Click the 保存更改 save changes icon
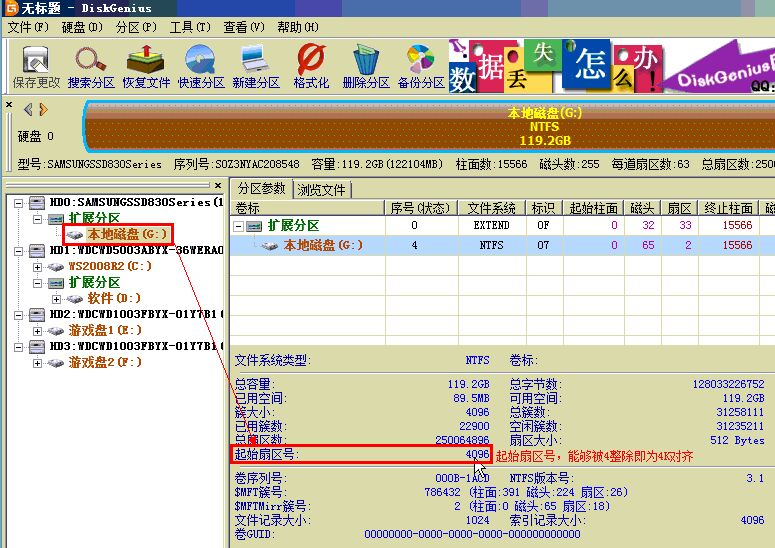 coord(36,66)
